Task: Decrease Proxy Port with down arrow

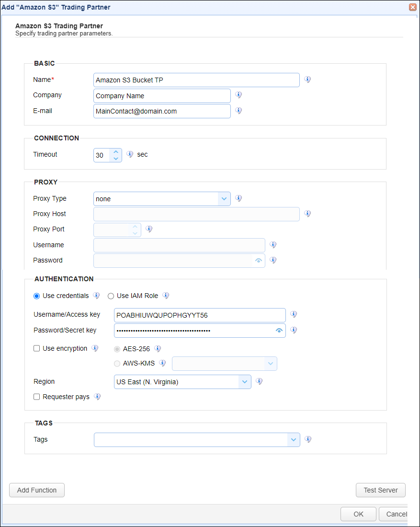Action: point(135,233)
